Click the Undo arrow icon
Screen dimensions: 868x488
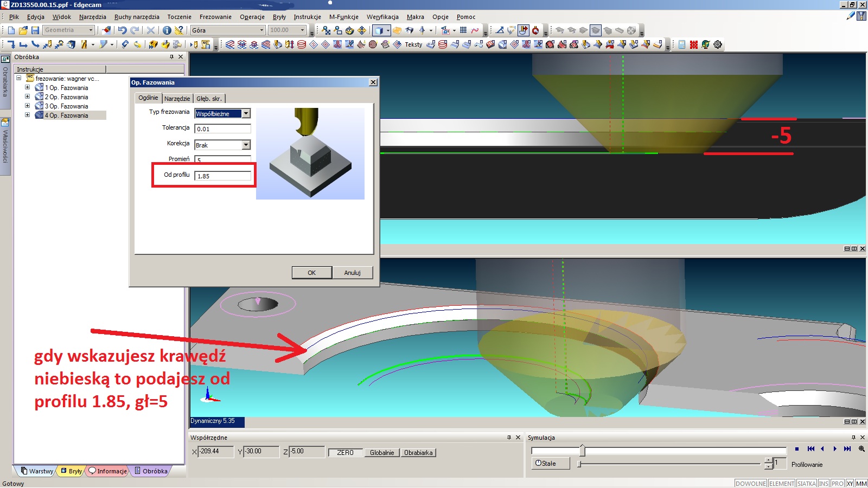(x=122, y=30)
